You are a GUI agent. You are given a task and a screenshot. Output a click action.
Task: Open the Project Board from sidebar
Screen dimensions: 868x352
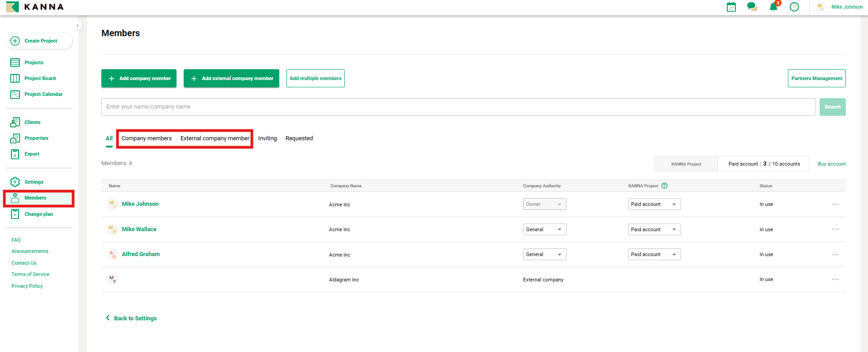click(x=40, y=78)
